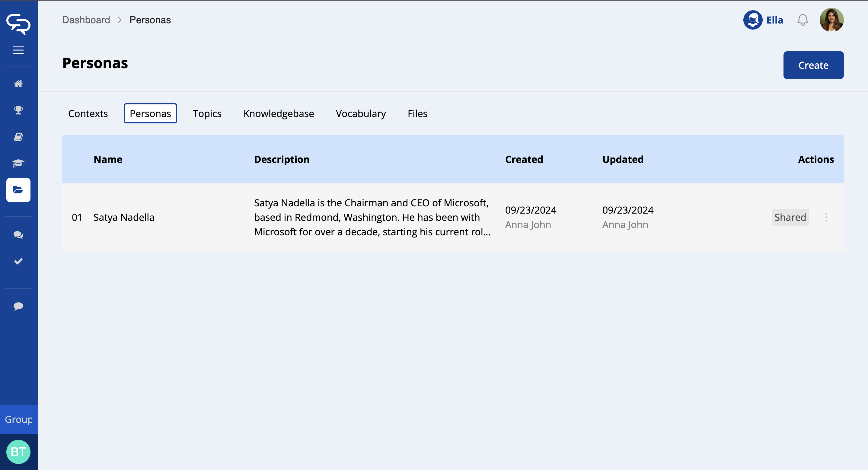This screenshot has width=868, height=470.
Task: Switch to the Contexts tab
Action: (x=88, y=113)
